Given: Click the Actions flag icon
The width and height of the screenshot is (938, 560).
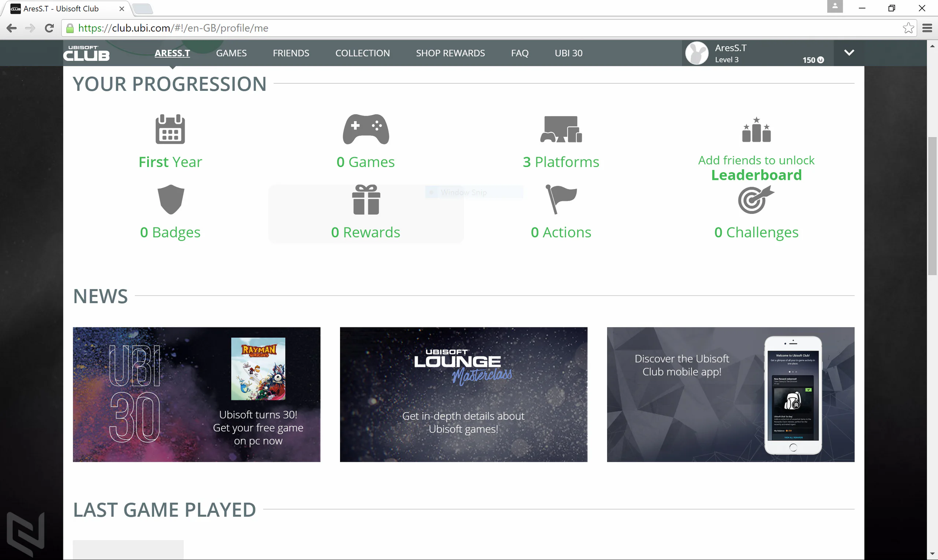Looking at the screenshot, I should pyautogui.click(x=561, y=199).
